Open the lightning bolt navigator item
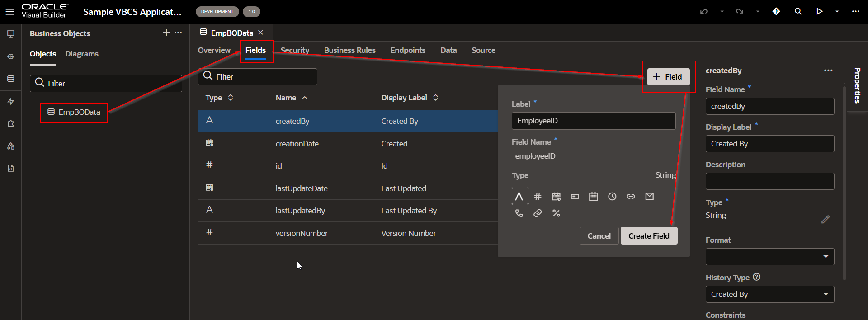 click(x=11, y=101)
